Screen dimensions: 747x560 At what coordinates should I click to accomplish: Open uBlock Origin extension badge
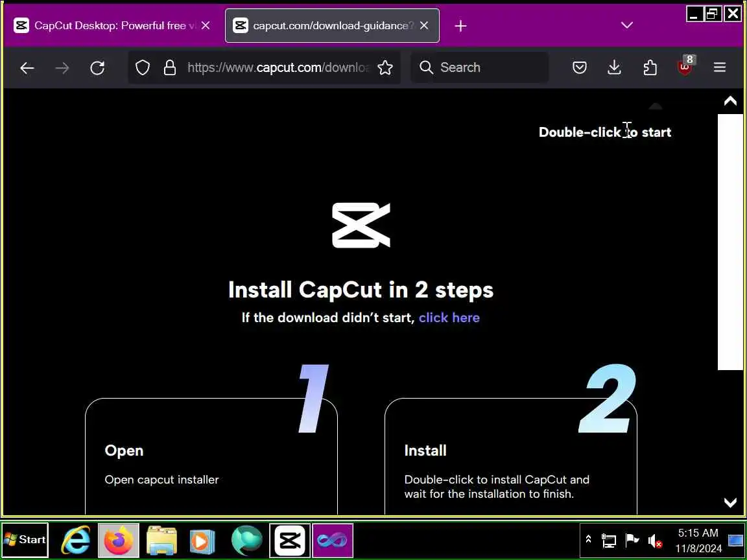(685, 65)
